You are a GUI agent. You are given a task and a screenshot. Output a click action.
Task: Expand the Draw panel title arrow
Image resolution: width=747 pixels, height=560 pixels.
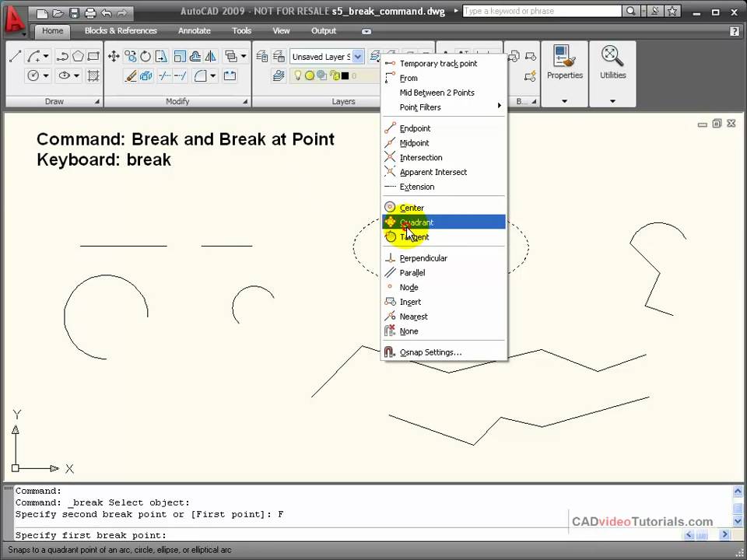(96, 101)
